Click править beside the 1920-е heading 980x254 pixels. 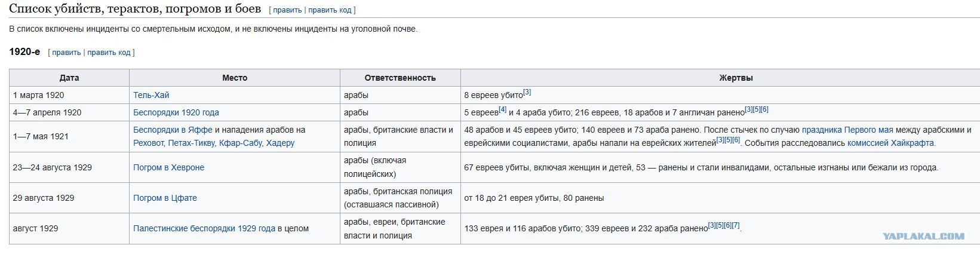click(66, 53)
